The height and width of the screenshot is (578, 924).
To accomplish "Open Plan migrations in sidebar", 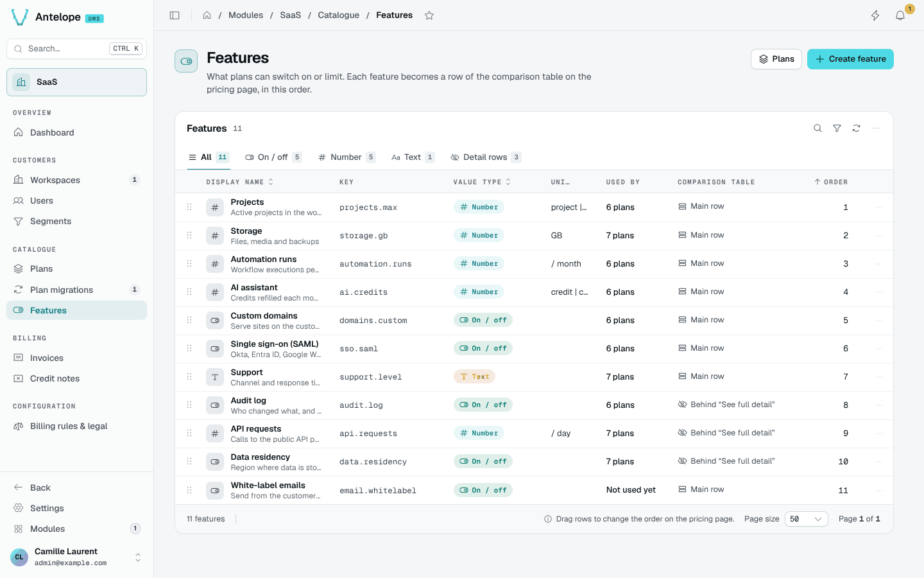I will 76,290.
